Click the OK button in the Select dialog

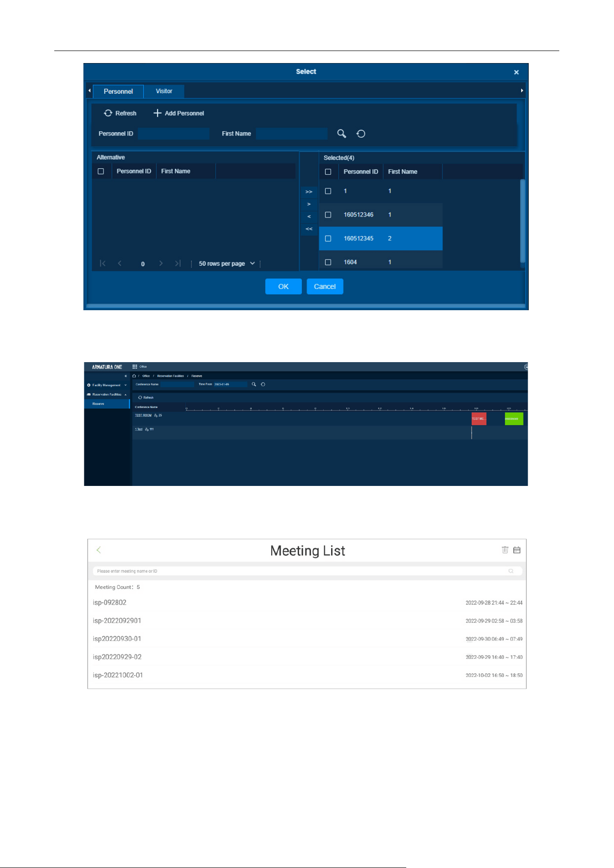coord(283,287)
